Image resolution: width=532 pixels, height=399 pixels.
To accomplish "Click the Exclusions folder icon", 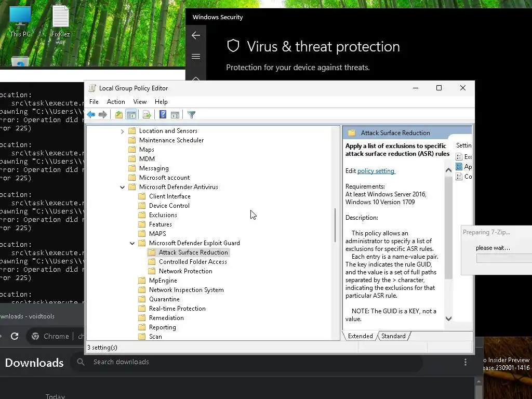I will point(142,215).
